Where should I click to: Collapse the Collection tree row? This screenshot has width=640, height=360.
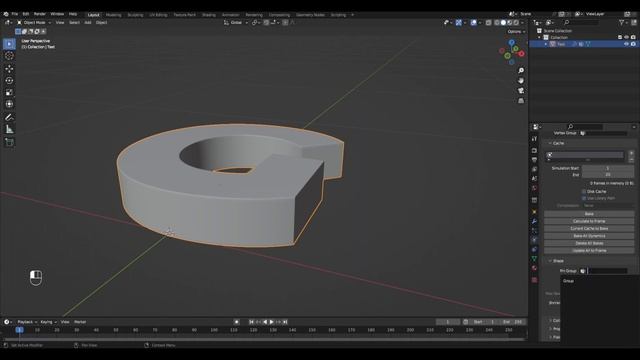click(x=539, y=37)
